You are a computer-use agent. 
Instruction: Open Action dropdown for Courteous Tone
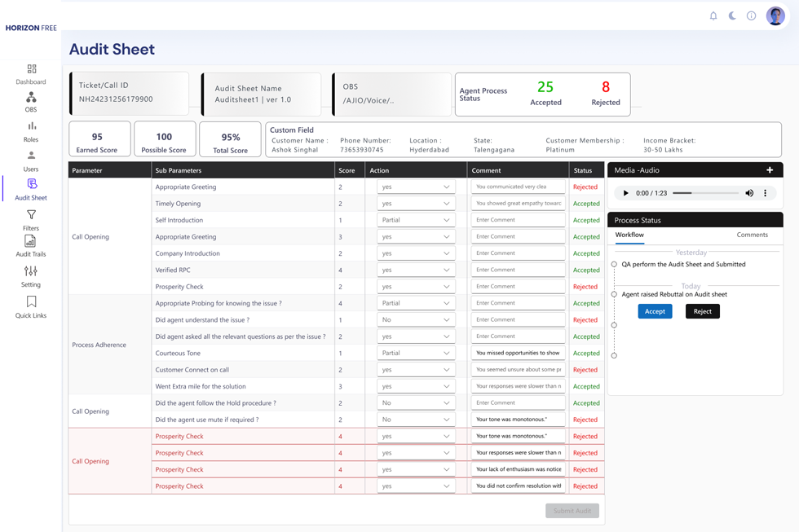(416, 354)
